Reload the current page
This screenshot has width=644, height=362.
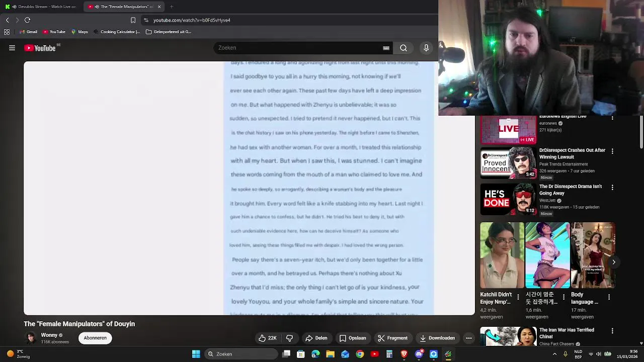point(27,20)
